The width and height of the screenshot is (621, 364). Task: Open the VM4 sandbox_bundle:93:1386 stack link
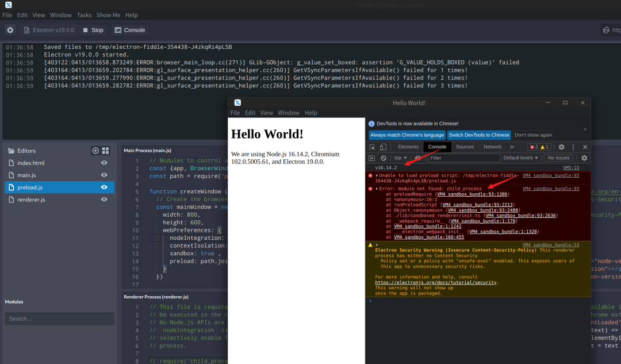[x=472, y=194]
